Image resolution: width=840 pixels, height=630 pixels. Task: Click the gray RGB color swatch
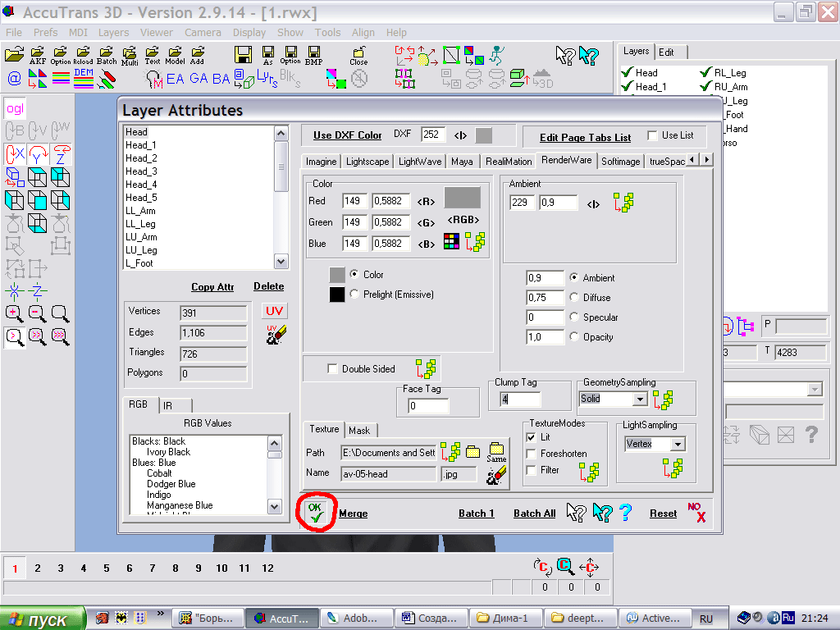click(463, 198)
